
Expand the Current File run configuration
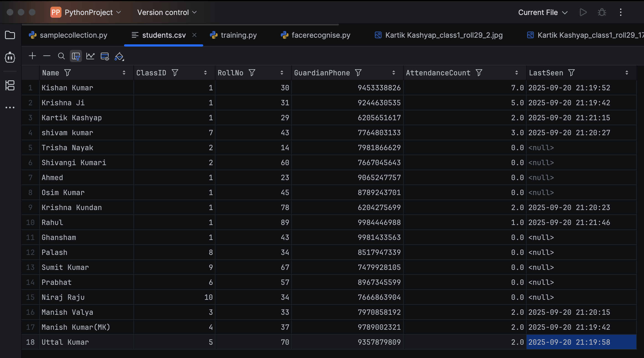pyautogui.click(x=543, y=12)
